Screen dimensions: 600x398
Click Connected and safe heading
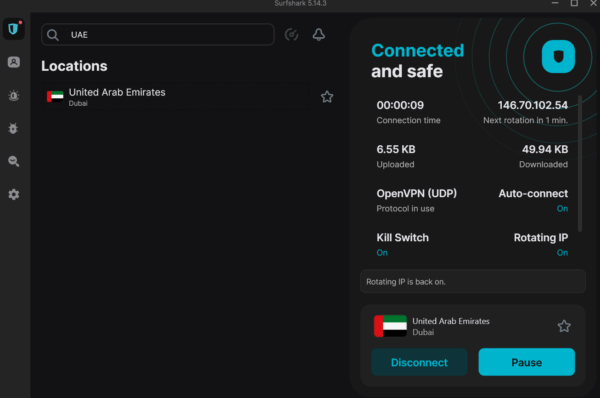point(417,61)
